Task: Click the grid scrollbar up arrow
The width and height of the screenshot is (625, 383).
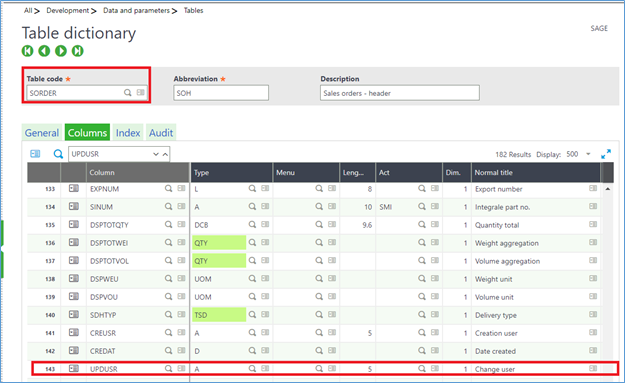Action: (607, 189)
